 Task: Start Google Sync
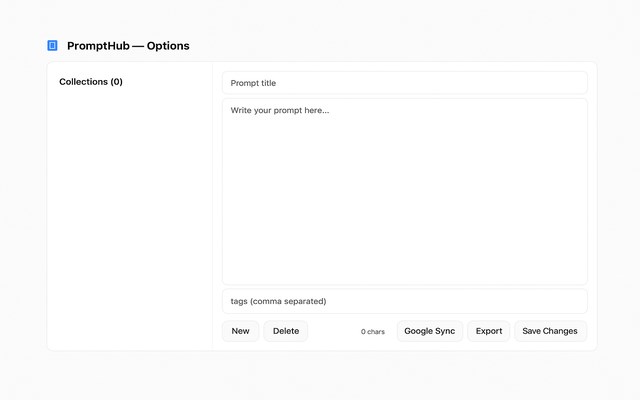(x=429, y=331)
